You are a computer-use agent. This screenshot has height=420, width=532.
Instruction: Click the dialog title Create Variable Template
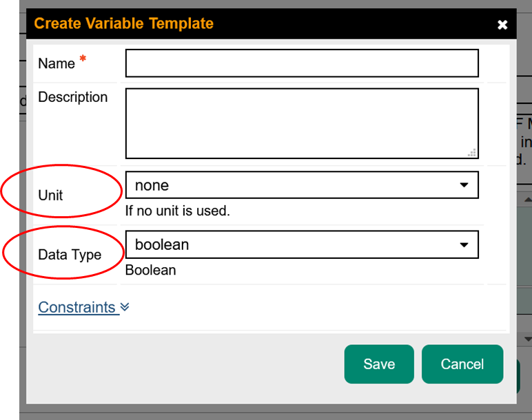click(x=124, y=23)
